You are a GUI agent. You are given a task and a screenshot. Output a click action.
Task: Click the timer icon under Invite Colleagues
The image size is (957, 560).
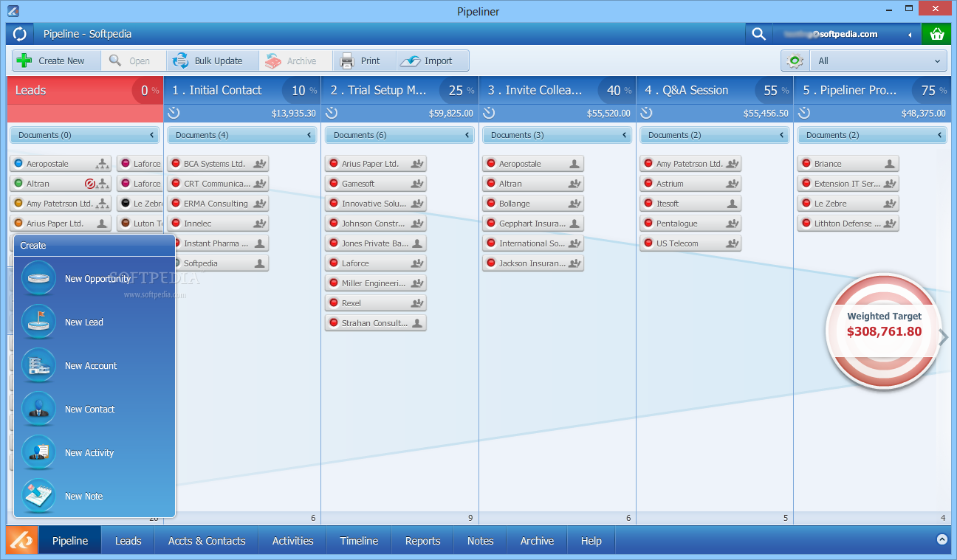click(489, 113)
